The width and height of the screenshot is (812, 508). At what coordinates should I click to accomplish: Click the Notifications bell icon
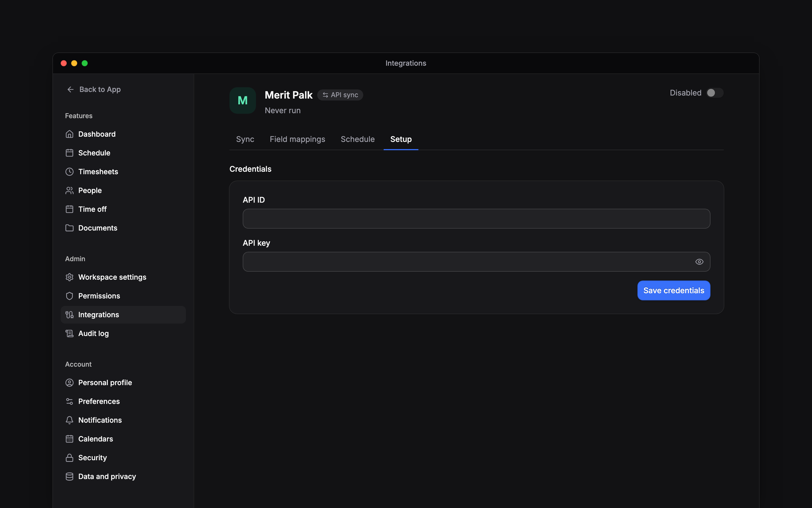pyautogui.click(x=70, y=420)
